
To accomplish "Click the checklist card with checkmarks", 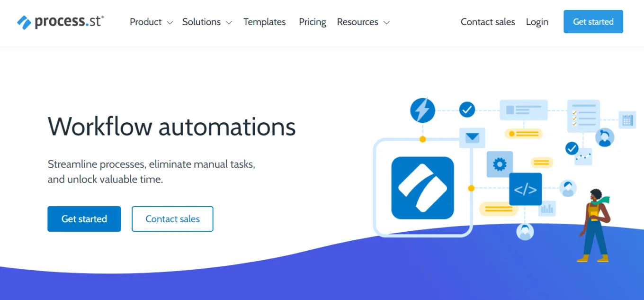I will click(583, 116).
